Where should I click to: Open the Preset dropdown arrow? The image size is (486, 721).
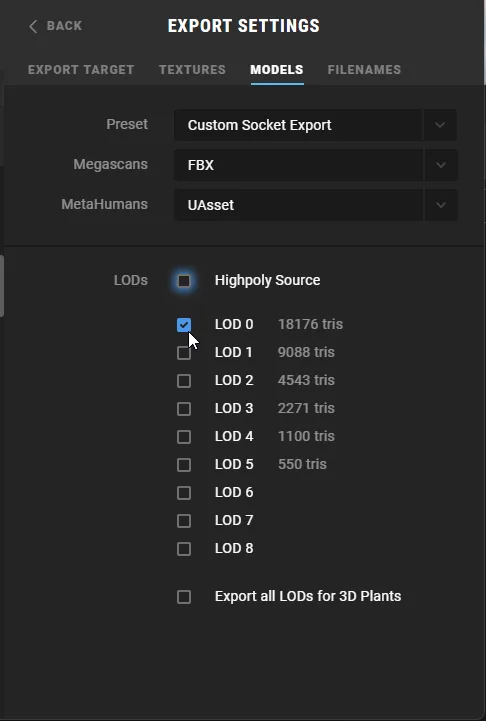coord(440,125)
